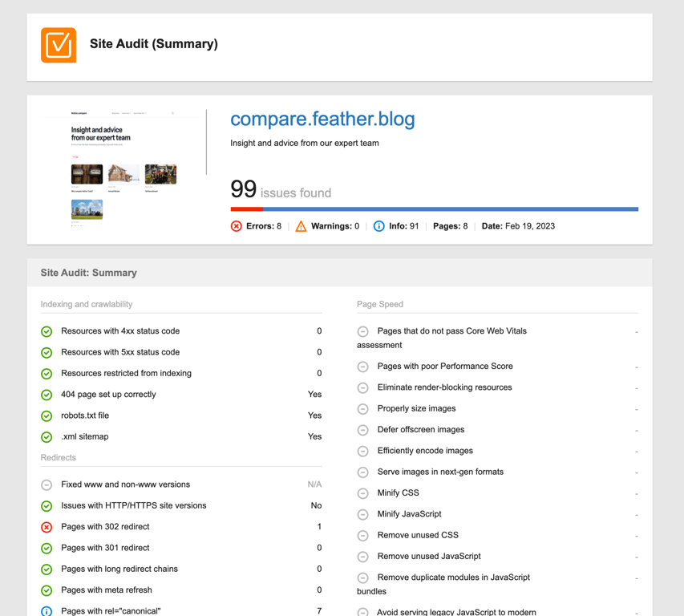Click the 'Site Audit (Summary)' page title
The image size is (684, 616).
point(153,44)
